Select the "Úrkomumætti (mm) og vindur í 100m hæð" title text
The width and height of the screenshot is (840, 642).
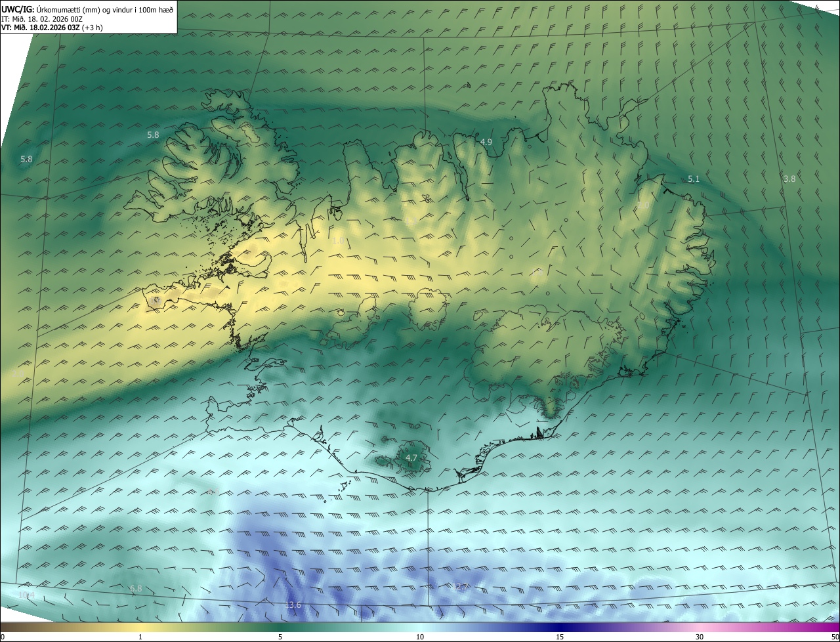(x=105, y=9)
